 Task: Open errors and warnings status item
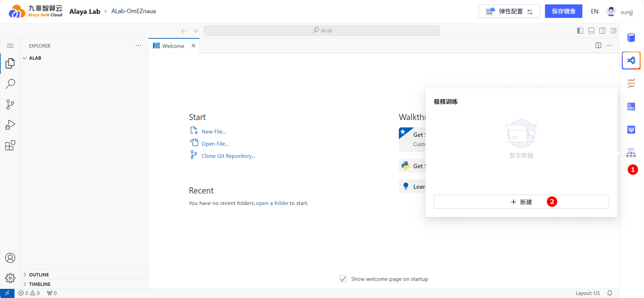click(x=29, y=293)
